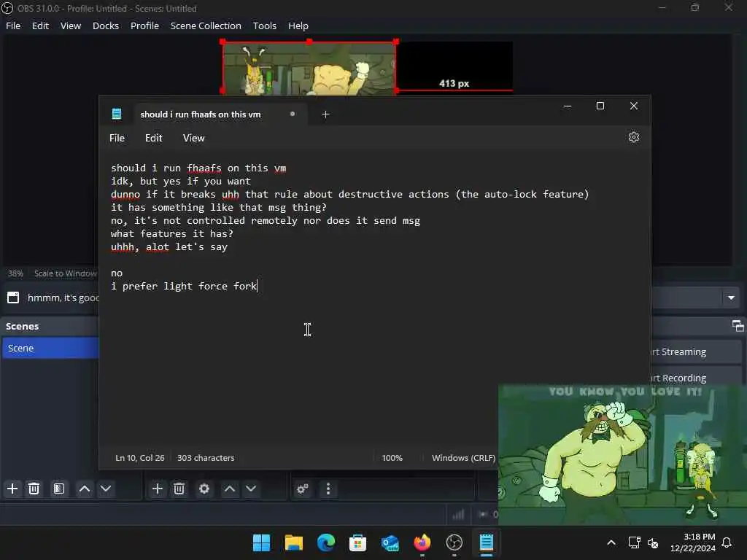Click the '100%' zoom level in Notepad
The width and height of the screenshot is (747, 560).
click(x=392, y=458)
